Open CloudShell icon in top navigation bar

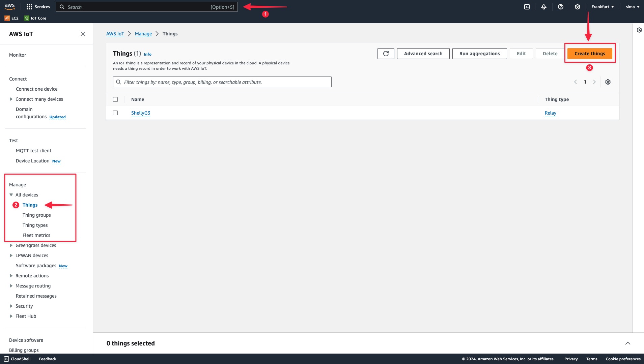point(527,7)
